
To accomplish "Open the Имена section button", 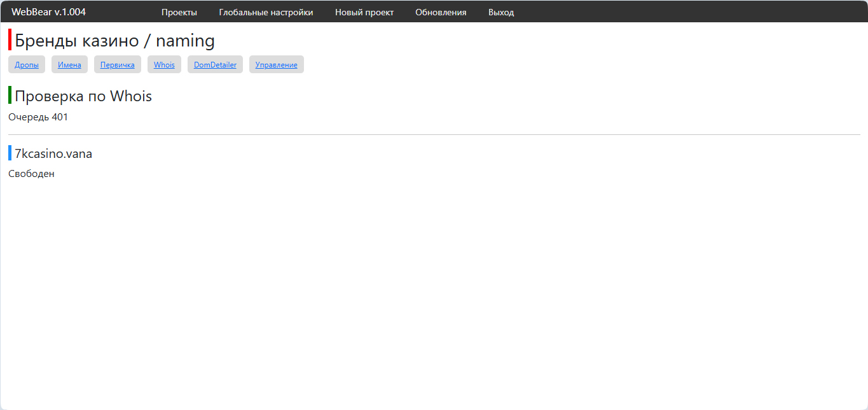I will click(69, 64).
